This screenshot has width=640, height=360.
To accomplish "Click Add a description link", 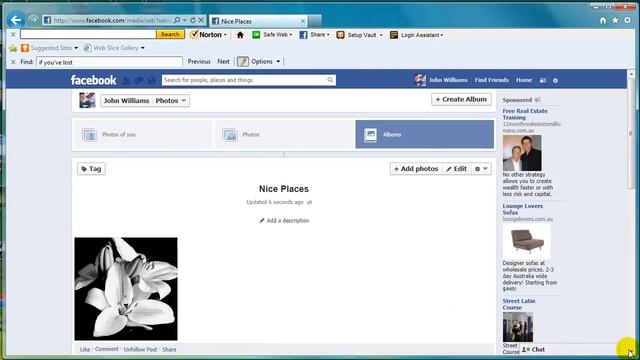I will click(284, 220).
